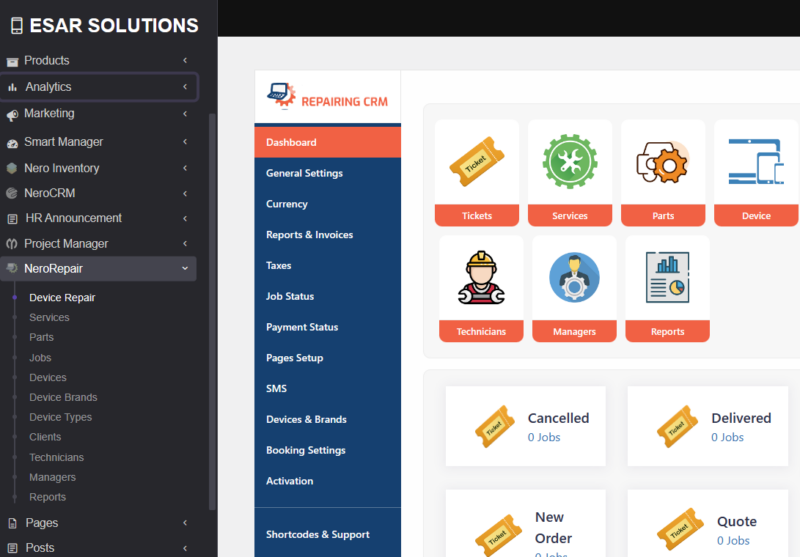Select Booking Settings item

point(328,450)
